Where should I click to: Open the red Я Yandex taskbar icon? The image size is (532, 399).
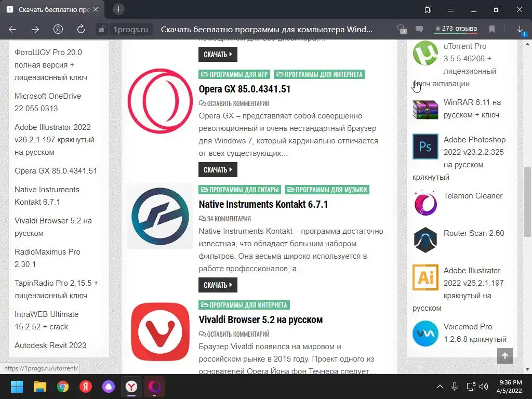86,387
